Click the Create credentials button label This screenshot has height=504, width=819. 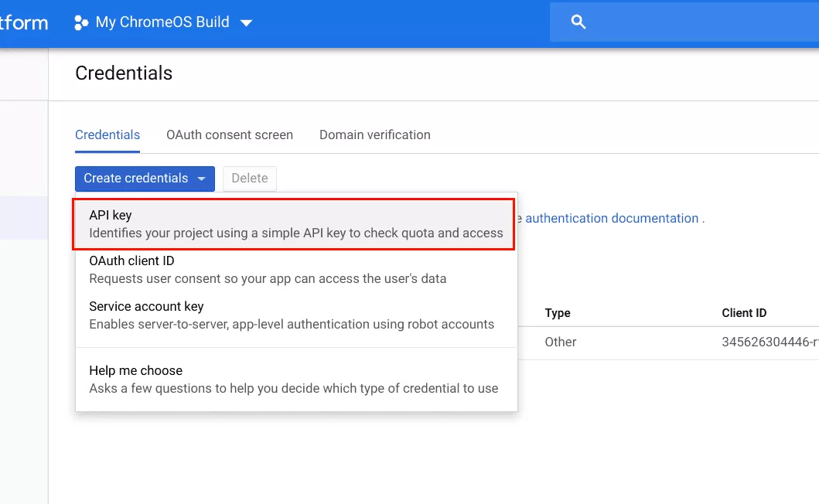coord(135,179)
